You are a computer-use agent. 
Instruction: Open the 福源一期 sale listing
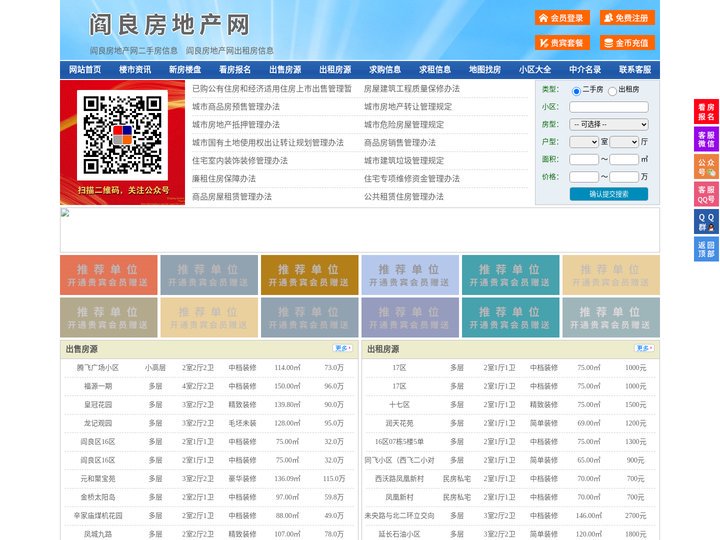point(98,386)
